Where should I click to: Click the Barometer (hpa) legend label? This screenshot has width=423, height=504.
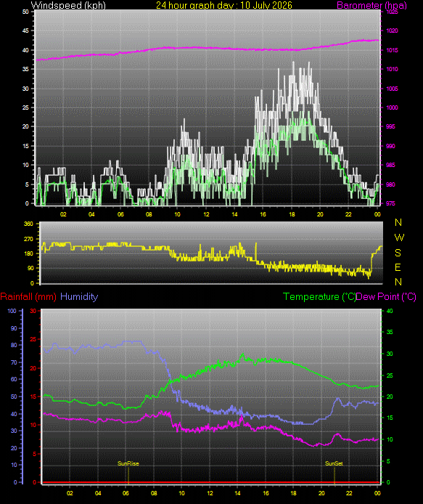tap(371, 5)
